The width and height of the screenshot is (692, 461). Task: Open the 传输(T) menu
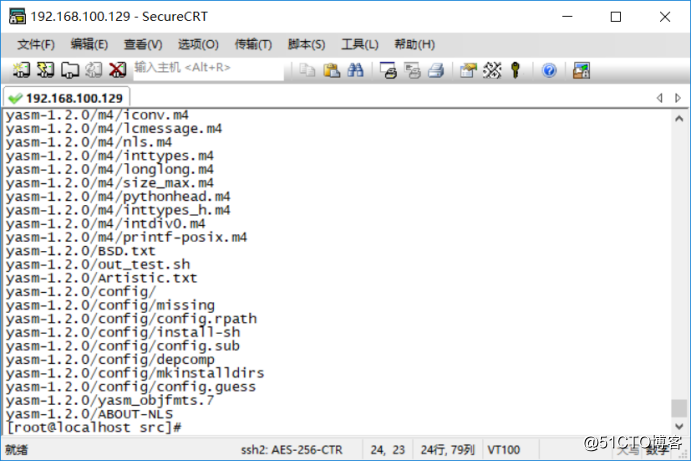pyautogui.click(x=253, y=44)
